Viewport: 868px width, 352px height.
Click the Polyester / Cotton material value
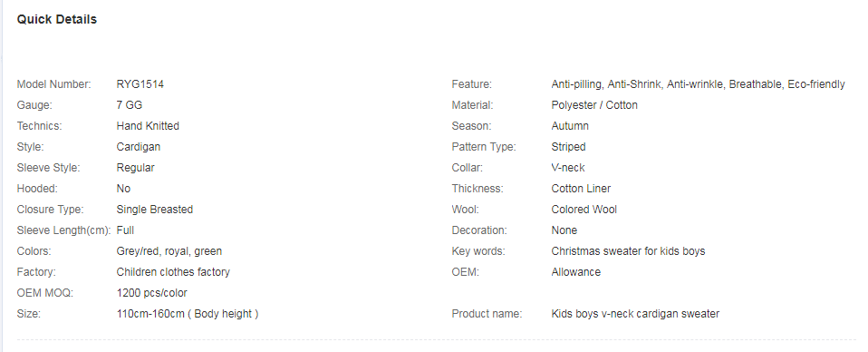594,105
